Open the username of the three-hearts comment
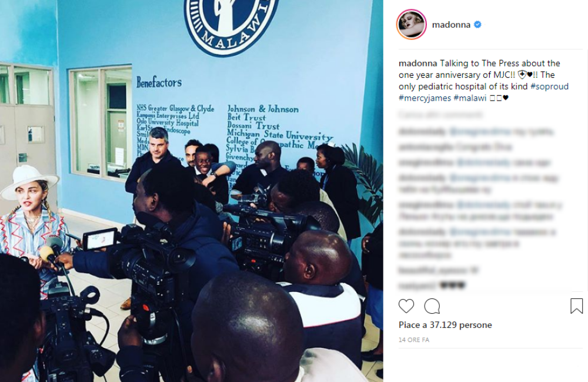 coord(417,285)
